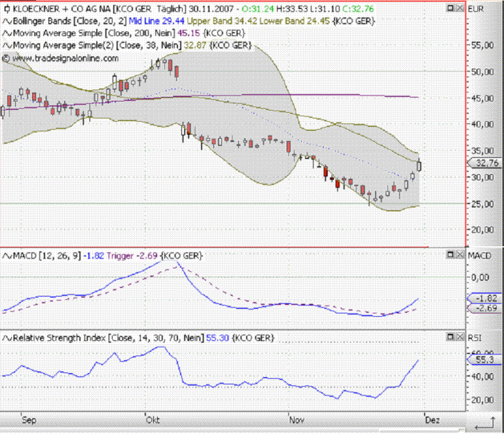
Task: Click the candlestick icon before KLOECKNER title
Action: tap(7, 9)
